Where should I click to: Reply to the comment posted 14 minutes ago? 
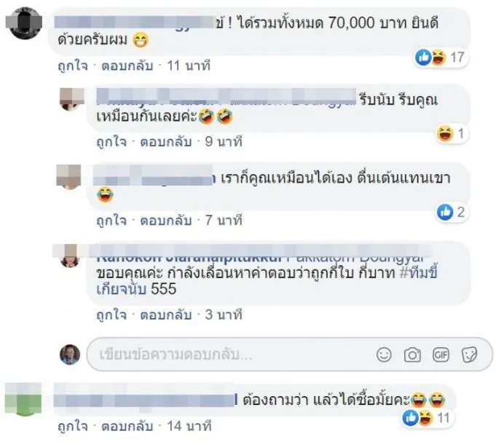point(127,426)
